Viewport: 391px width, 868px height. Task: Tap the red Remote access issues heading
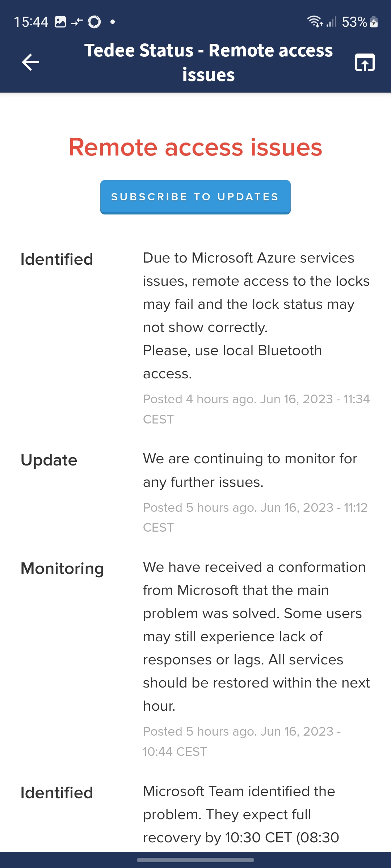pos(195,147)
